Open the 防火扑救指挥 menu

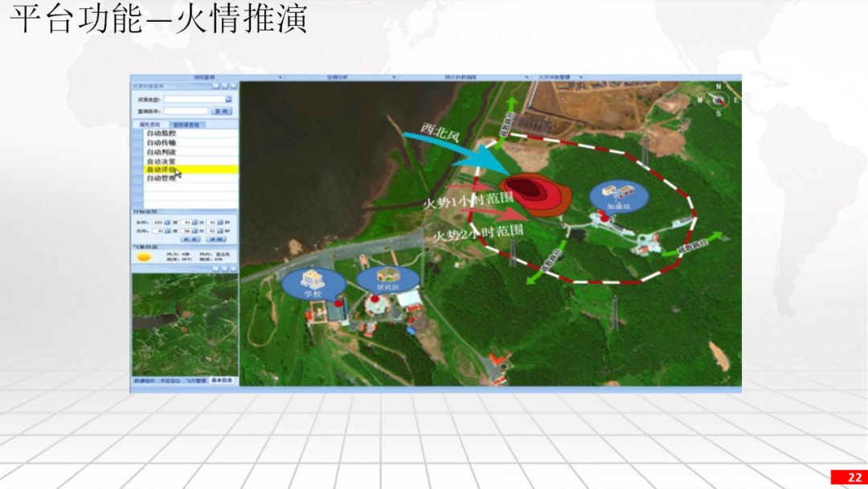click(461, 77)
